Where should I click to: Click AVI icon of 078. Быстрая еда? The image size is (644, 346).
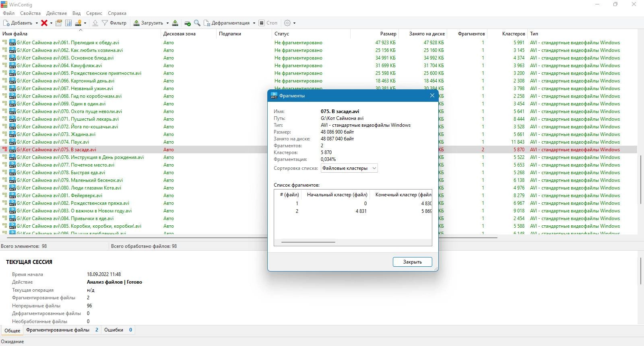click(12, 173)
